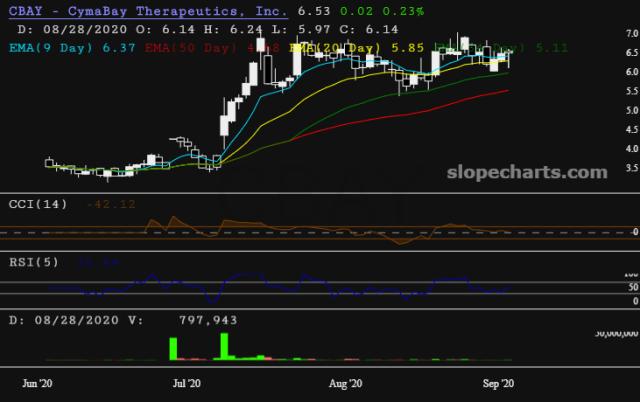Open the CBAY CymaBay Therapeutics title link

coord(148,11)
